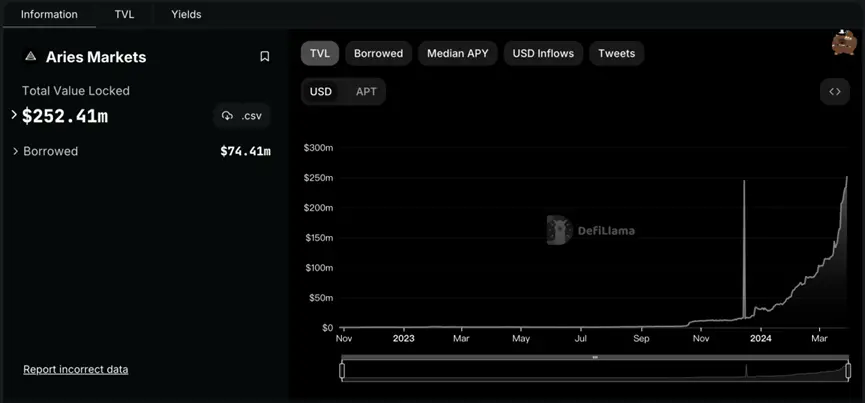This screenshot has height=403, width=865.
Task: Click the $300m y-axis label
Action: 318,148
